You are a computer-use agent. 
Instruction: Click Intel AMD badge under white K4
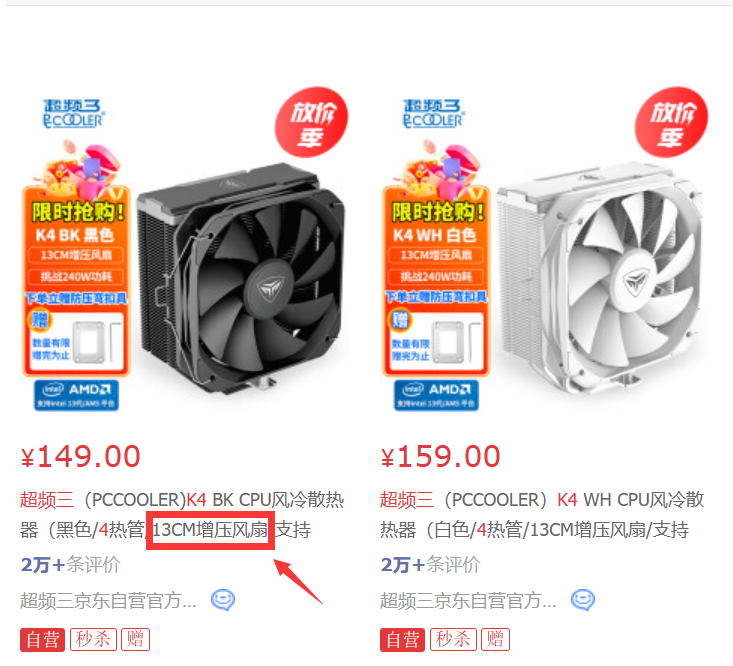coord(436,395)
